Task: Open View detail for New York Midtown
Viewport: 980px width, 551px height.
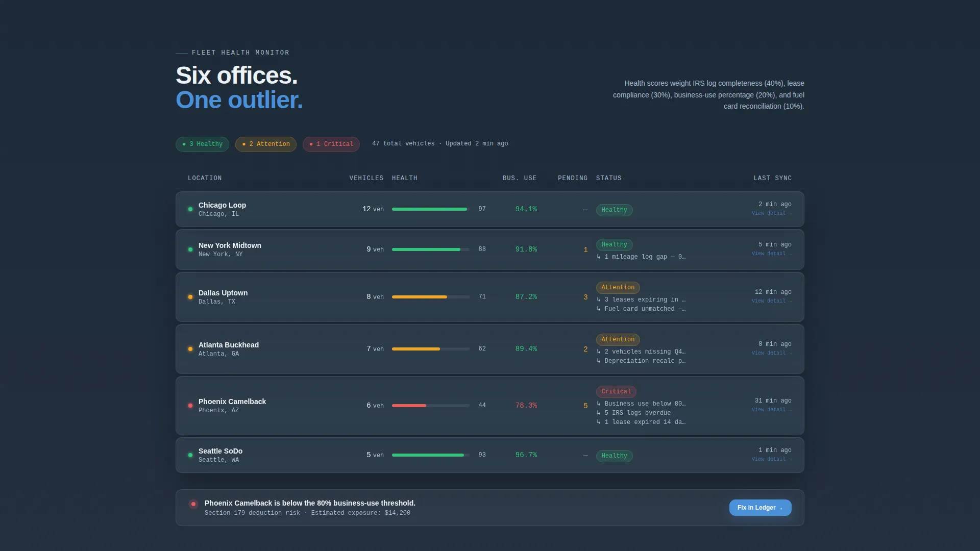Action: coord(771,254)
